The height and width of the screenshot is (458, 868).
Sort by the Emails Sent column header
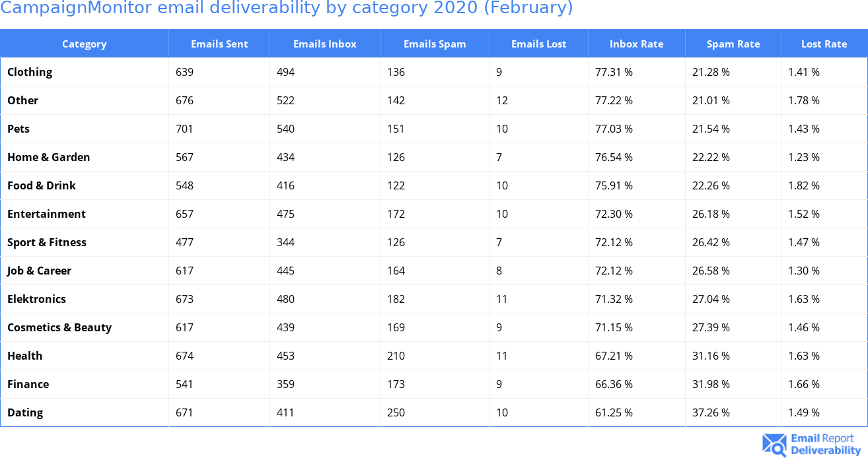[219, 44]
